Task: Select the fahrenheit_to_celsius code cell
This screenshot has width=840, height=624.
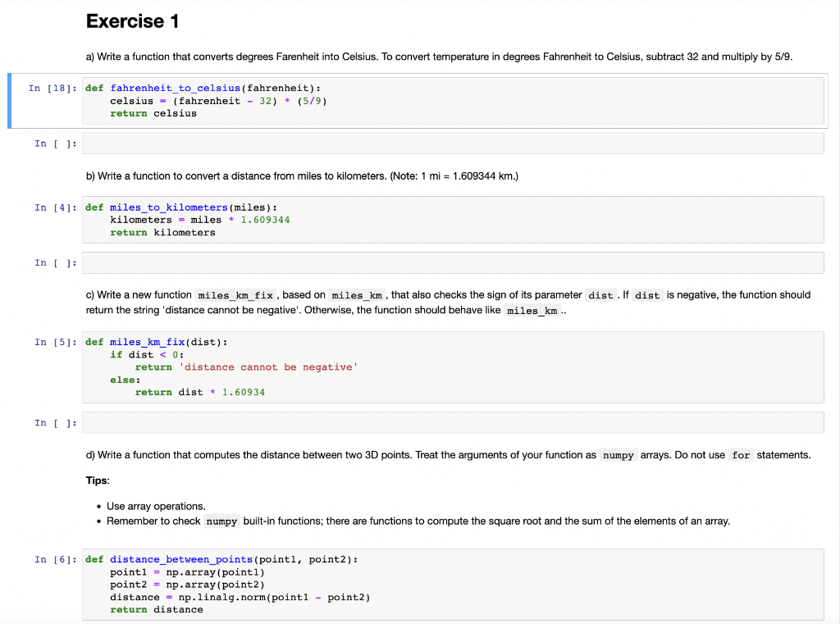Action: tap(328, 101)
